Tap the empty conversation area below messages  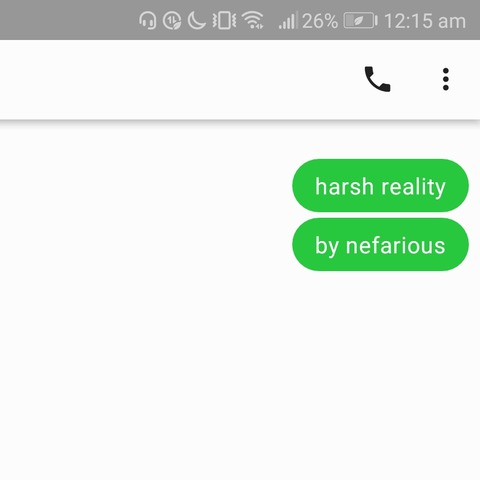click(x=240, y=373)
